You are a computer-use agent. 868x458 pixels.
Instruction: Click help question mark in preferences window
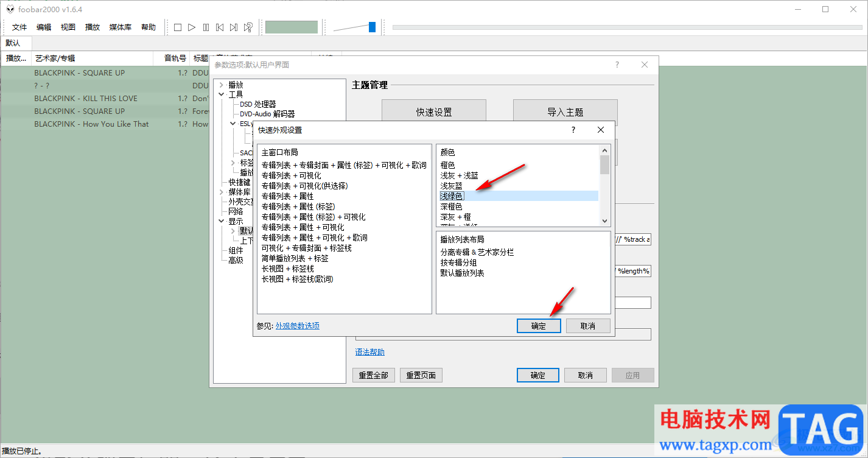point(617,65)
